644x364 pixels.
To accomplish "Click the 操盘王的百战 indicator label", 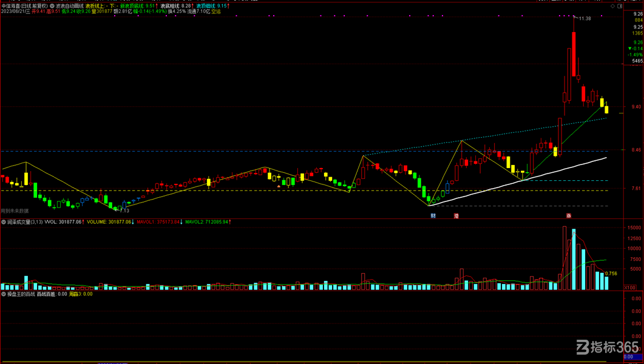I will 21,294.
